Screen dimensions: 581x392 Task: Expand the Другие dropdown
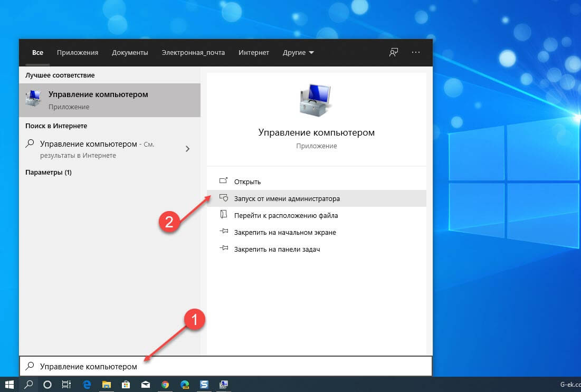click(298, 53)
